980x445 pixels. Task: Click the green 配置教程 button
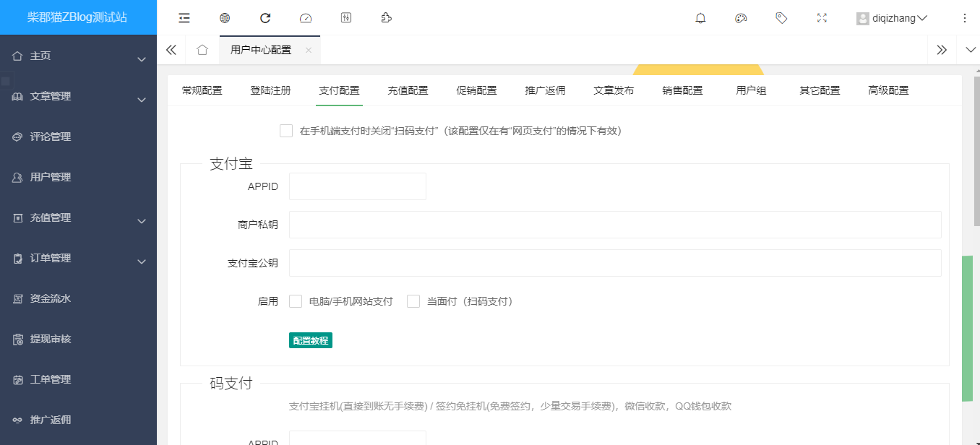[x=311, y=340]
